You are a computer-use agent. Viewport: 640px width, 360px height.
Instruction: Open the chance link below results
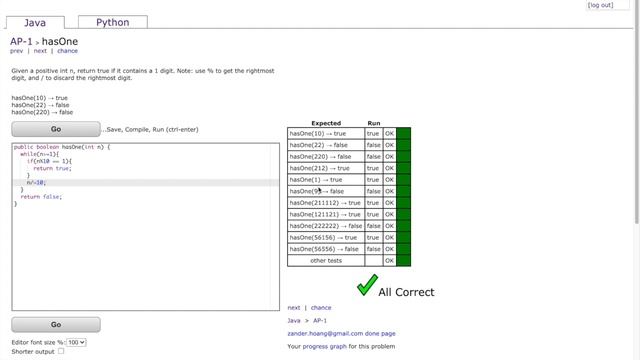tap(321, 308)
